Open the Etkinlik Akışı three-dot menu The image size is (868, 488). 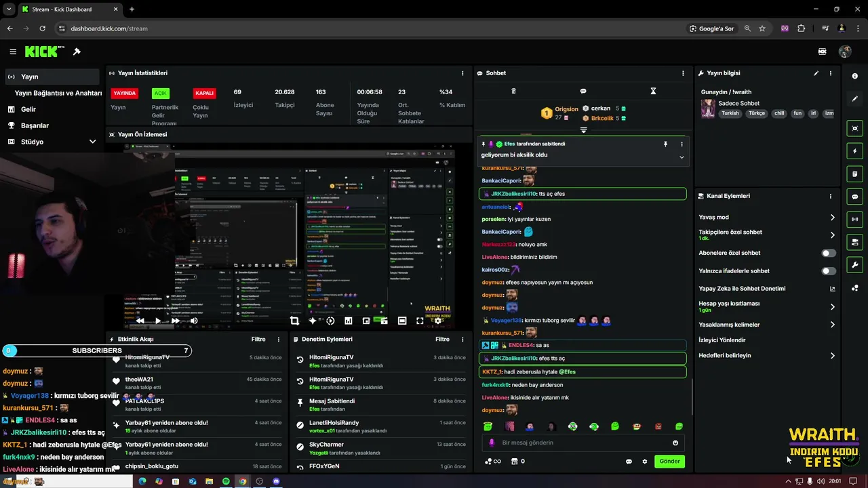[278, 339]
